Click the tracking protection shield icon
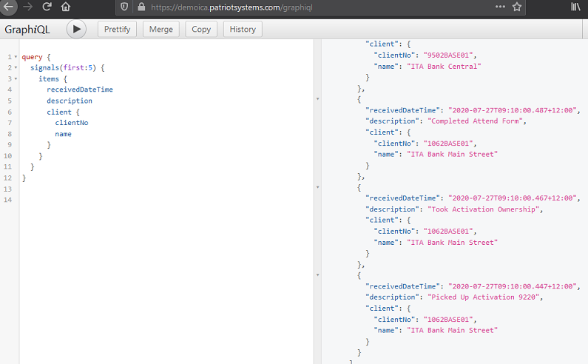The height and width of the screenshot is (364, 588). pyautogui.click(x=124, y=7)
